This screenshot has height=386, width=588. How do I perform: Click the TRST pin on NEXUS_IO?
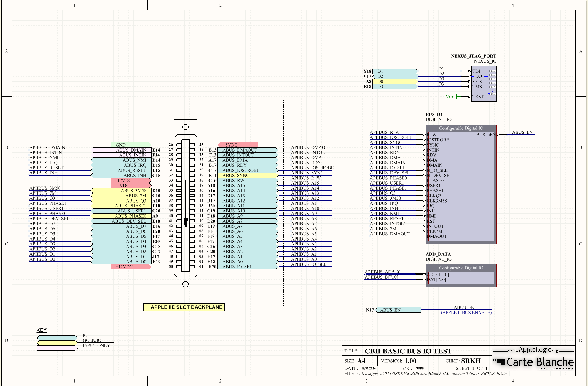coord(478,97)
